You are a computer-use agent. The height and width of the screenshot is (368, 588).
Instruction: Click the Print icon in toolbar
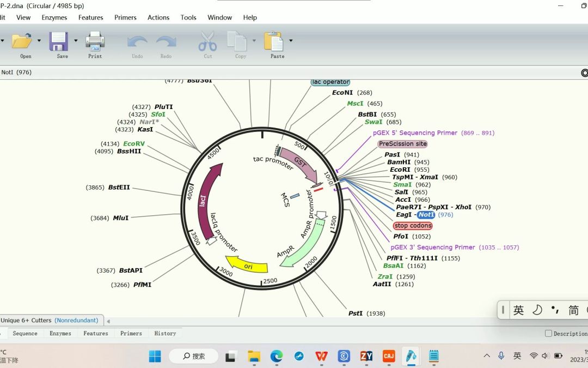[x=95, y=41]
